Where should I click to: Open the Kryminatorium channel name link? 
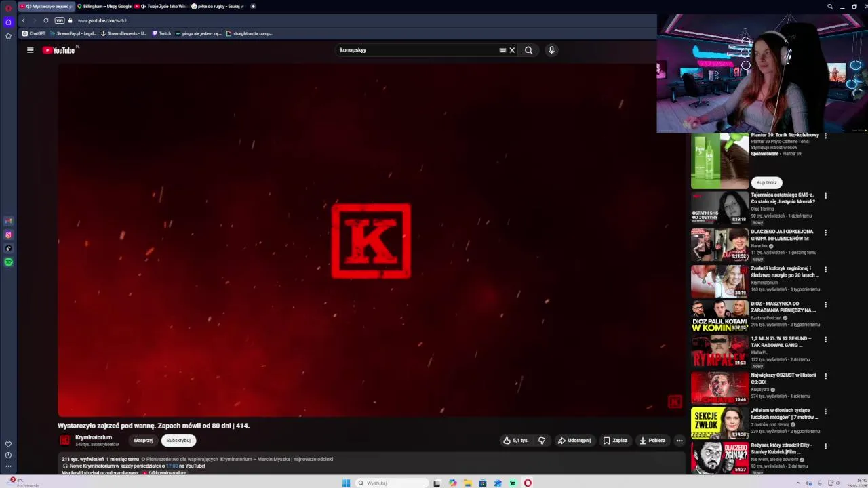coord(94,437)
